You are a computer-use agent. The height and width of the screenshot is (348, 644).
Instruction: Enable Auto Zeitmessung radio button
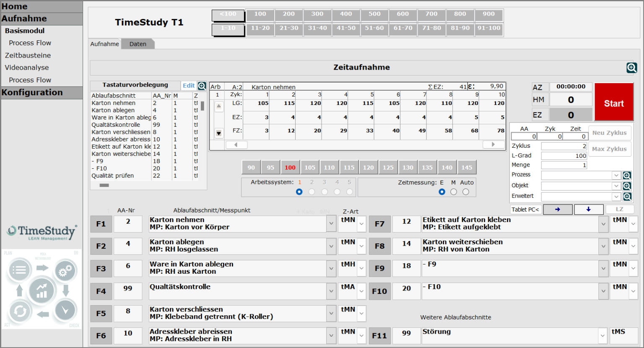click(x=465, y=192)
